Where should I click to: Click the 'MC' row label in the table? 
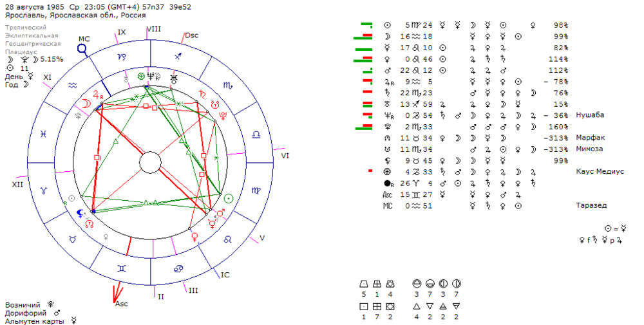coord(387,206)
